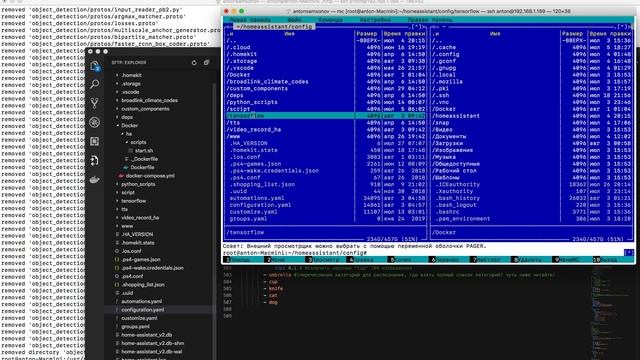Click the Размер column header in mc left panel

367,34
